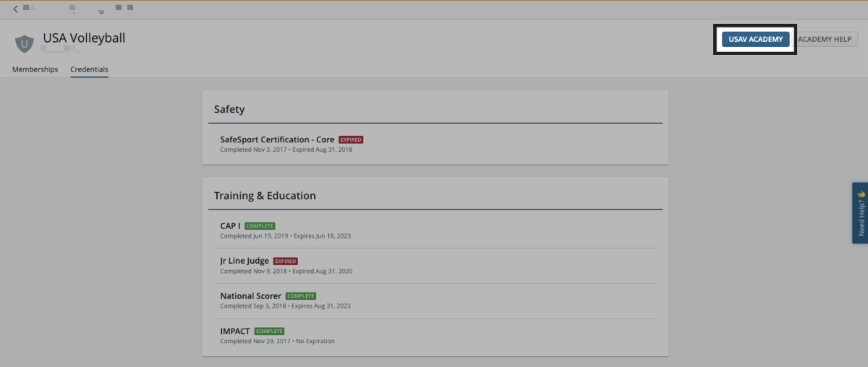Click the back arrow at top left

point(16,9)
